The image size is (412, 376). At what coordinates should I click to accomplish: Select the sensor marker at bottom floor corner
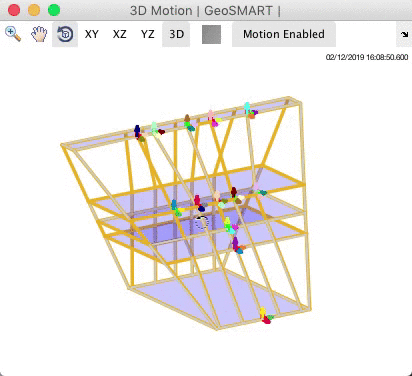(266, 316)
